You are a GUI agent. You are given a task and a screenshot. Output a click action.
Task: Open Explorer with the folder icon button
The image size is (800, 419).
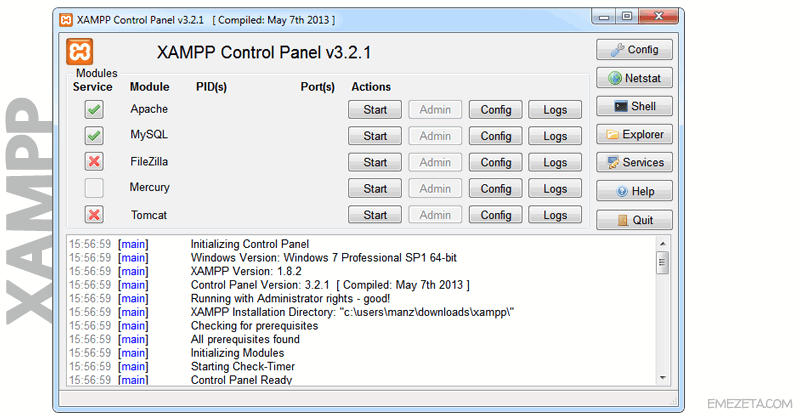(634, 134)
